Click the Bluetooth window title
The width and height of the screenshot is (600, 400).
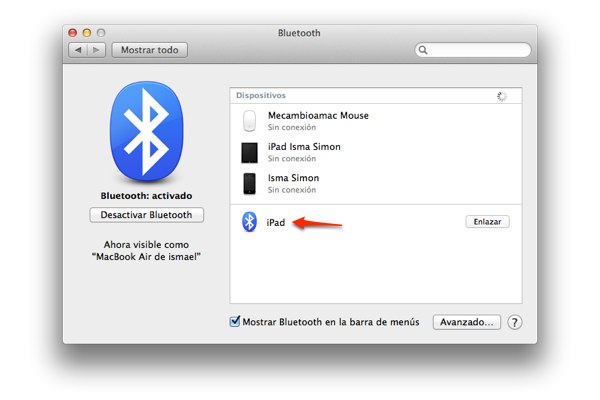coord(299,33)
